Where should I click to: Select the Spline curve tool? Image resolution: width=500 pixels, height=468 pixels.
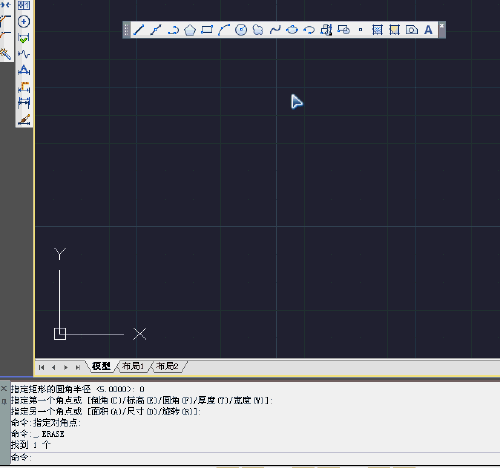point(275,30)
